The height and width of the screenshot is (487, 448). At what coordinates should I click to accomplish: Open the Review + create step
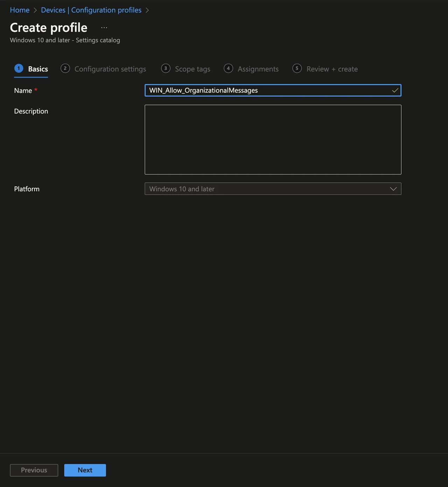325,69
